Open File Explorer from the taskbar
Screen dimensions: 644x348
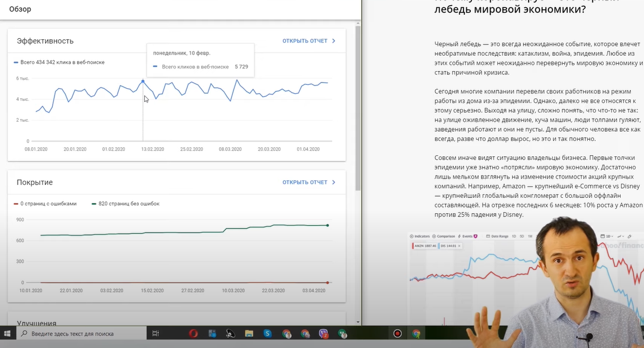(x=249, y=334)
